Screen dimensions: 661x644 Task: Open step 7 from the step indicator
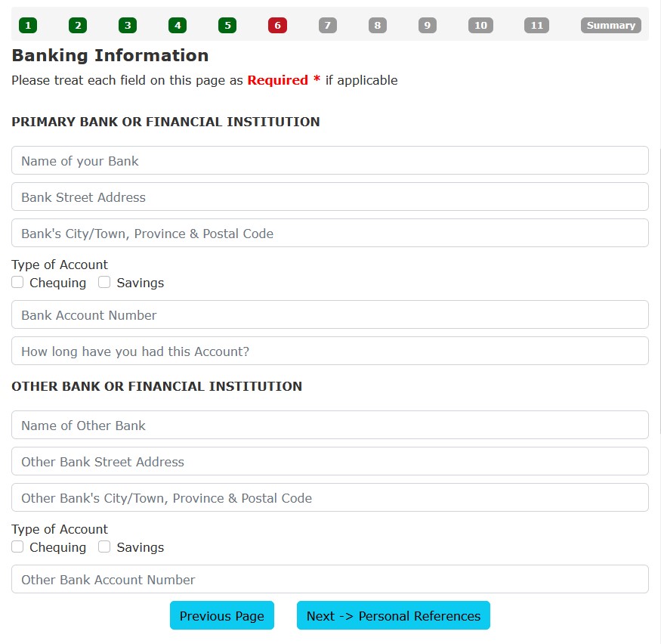[327, 26]
